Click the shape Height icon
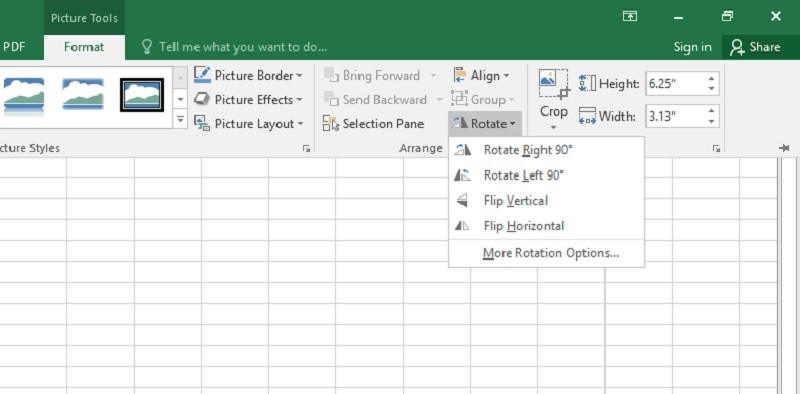Viewport: 800px width, 394px height. click(x=587, y=83)
